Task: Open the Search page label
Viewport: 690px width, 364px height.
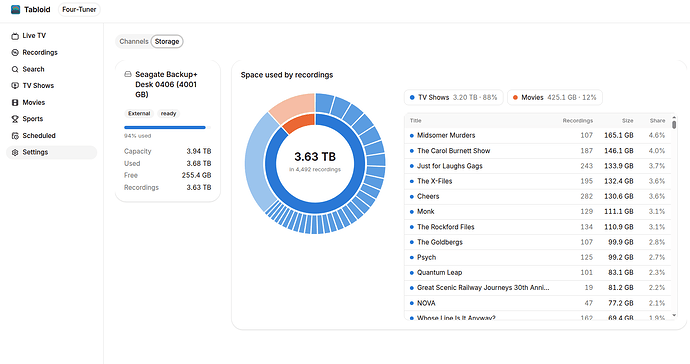Action: point(33,69)
